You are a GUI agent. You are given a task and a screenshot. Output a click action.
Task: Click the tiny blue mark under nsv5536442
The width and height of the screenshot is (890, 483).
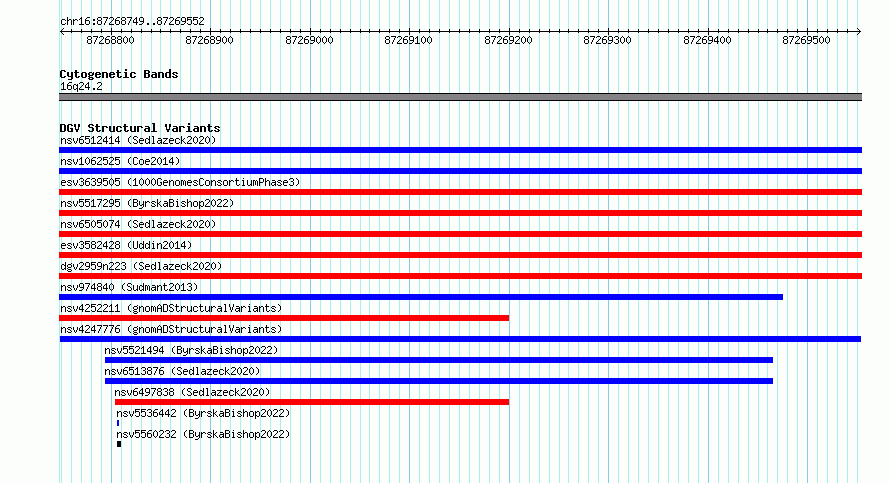[x=117, y=423]
